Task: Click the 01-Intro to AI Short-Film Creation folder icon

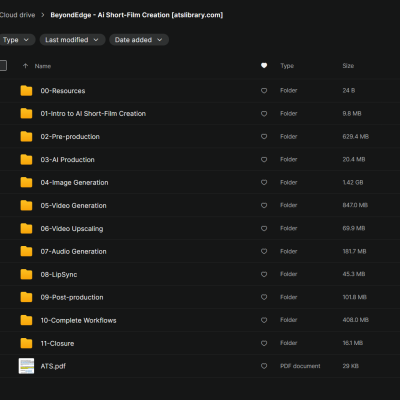Action: coord(26,114)
